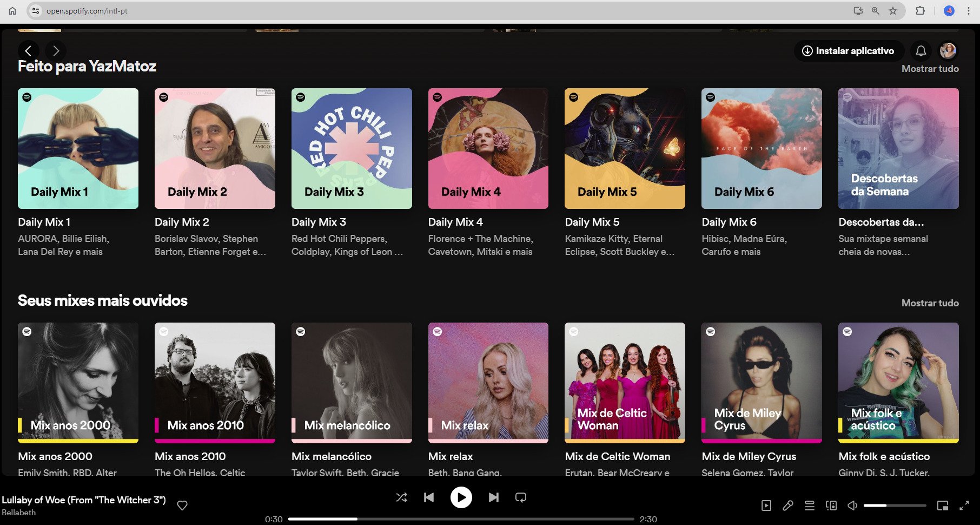Open the Feito para YazMatoz heading

[x=87, y=66]
